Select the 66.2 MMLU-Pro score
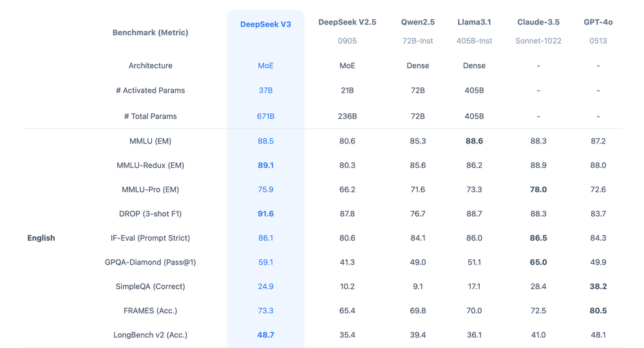This screenshot has width=644, height=348. (347, 190)
